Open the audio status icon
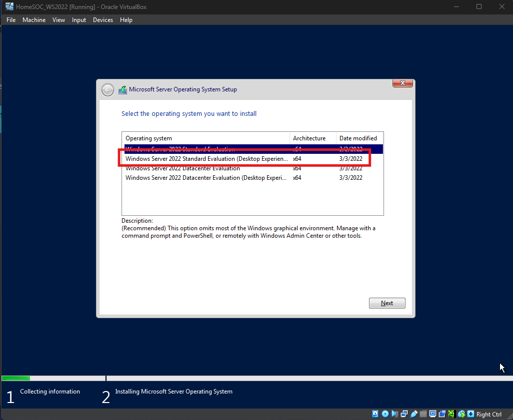Image resolution: width=513 pixels, height=420 pixels. tap(394, 414)
